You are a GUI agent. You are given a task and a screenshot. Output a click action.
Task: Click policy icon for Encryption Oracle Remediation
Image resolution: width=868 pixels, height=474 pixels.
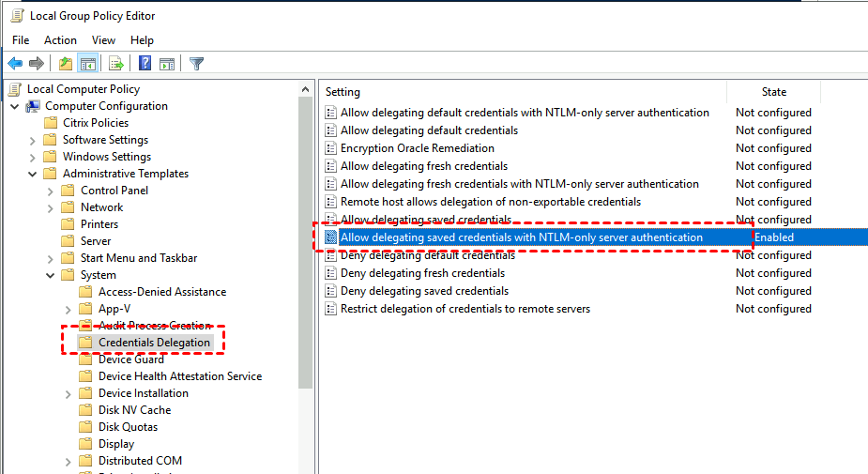pyautogui.click(x=330, y=148)
